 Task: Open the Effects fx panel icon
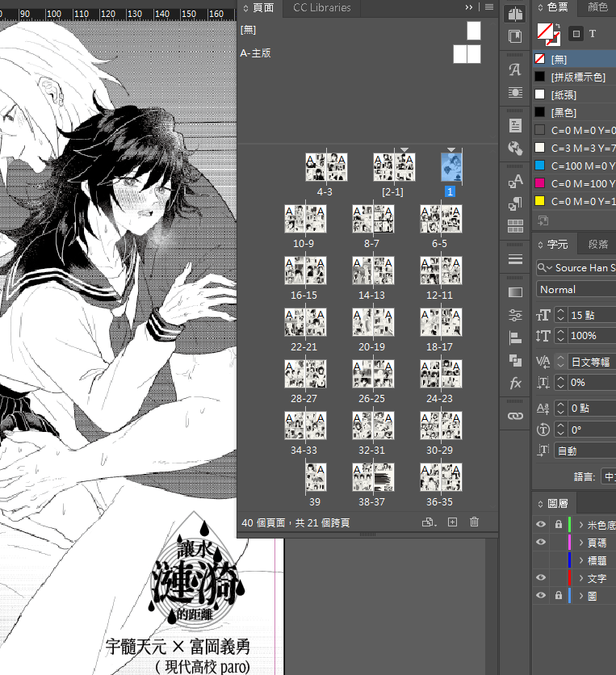515,383
